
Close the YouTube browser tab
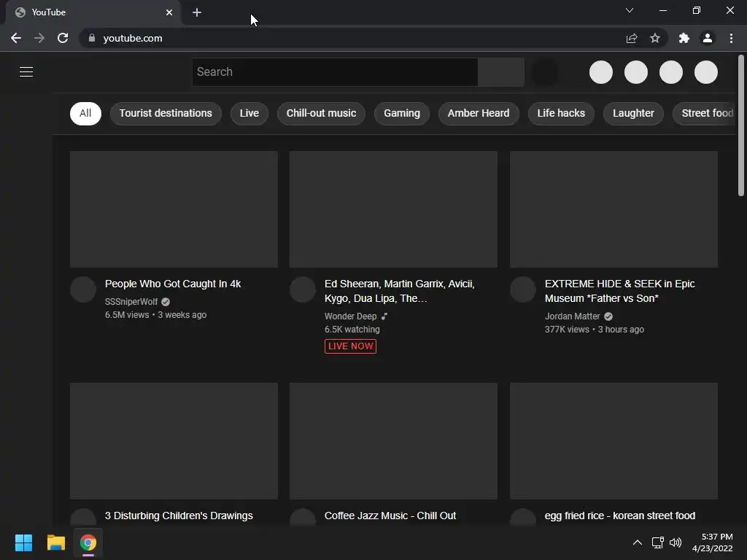click(x=169, y=12)
